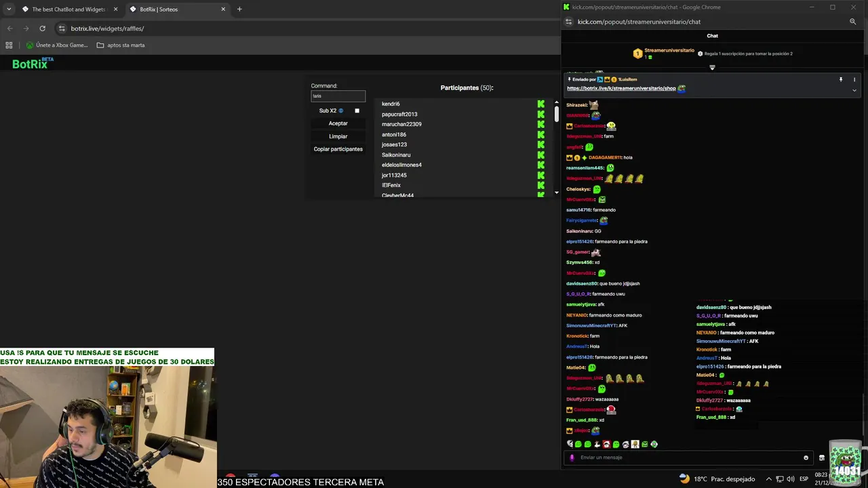Click Copiar participantes button
Screen dimensions: 868x488
click(338, 149)
